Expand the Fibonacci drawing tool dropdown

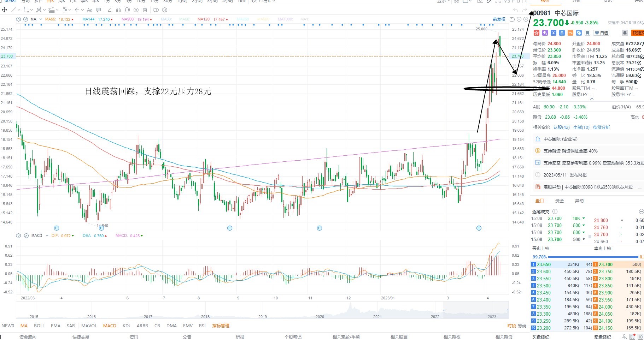point(44,10)
